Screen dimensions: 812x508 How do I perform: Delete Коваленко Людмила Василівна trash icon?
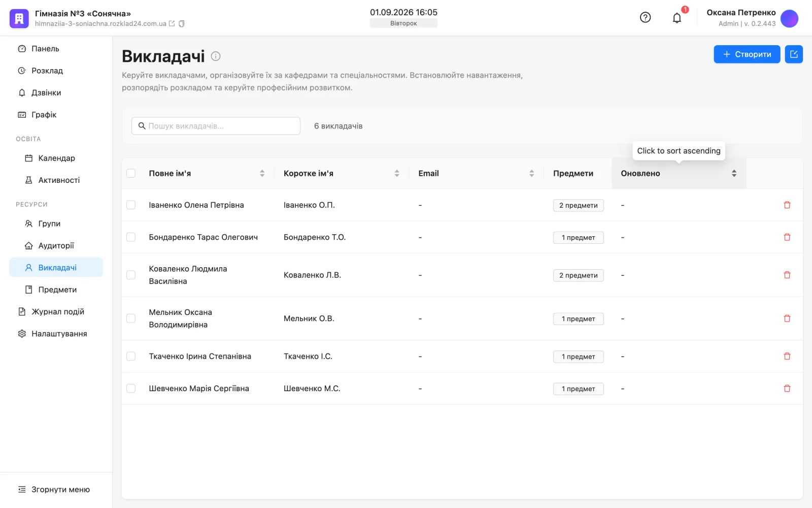[787, 275]
